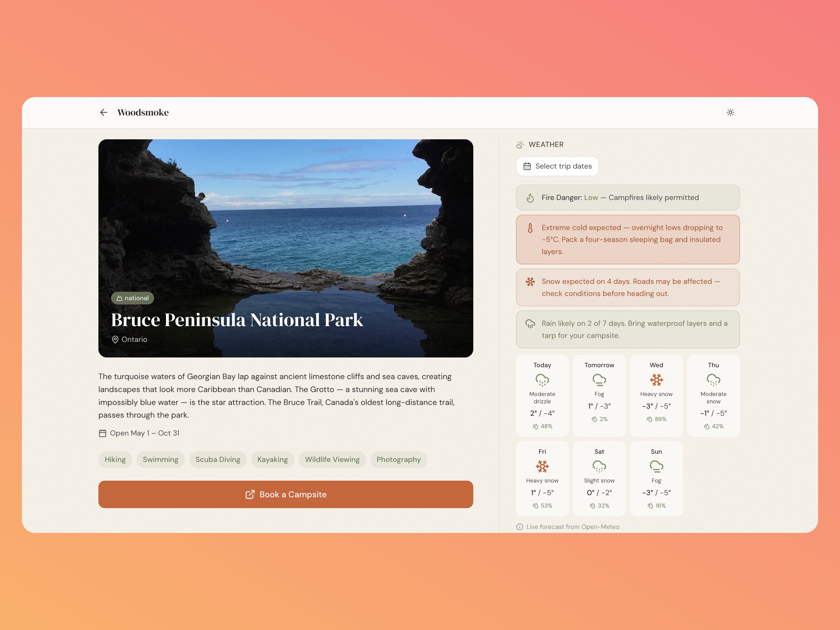Screen dimensions: 840x630
Task: Click the Book a Campsite button
Action: (x=285, y=494)
